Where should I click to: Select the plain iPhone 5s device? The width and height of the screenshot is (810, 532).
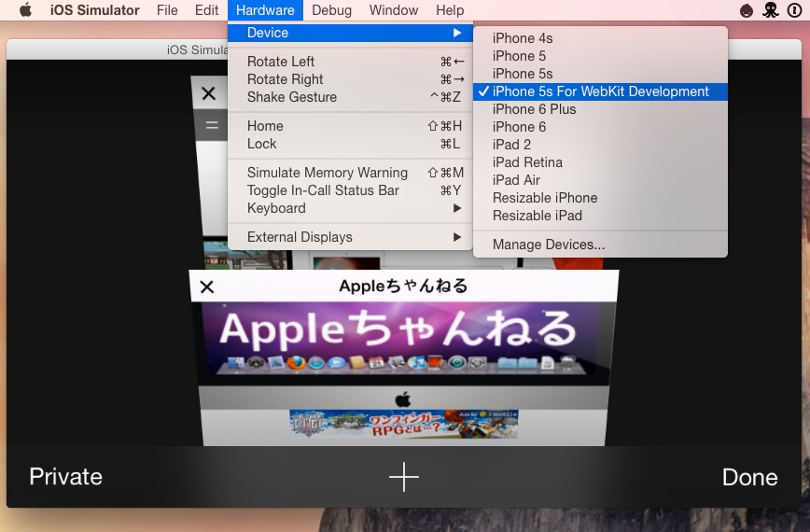600,74
